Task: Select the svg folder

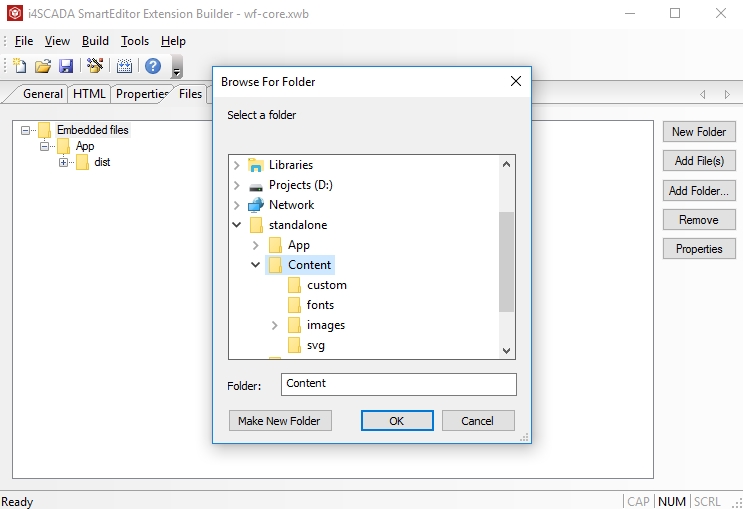Action: [316, 345]
